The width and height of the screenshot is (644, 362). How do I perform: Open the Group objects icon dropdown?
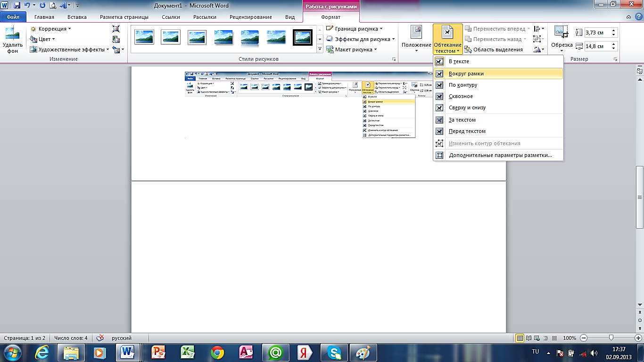(x=539, y=39)
